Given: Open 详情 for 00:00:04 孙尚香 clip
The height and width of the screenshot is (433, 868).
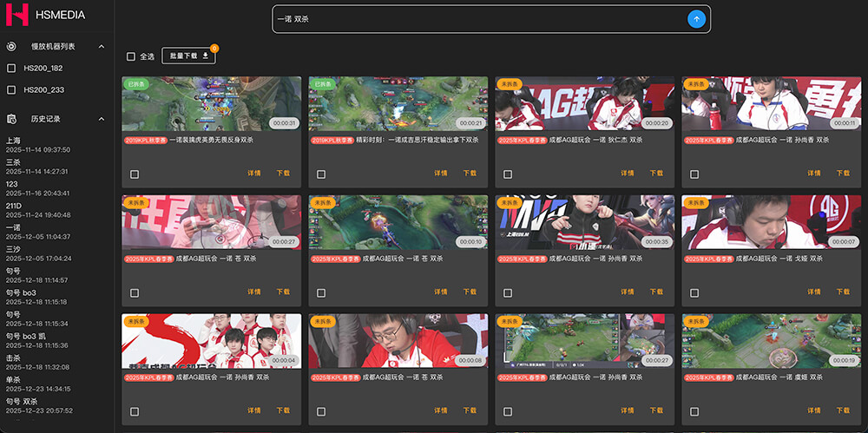Looking at the screenshot, I should (254, 410).
